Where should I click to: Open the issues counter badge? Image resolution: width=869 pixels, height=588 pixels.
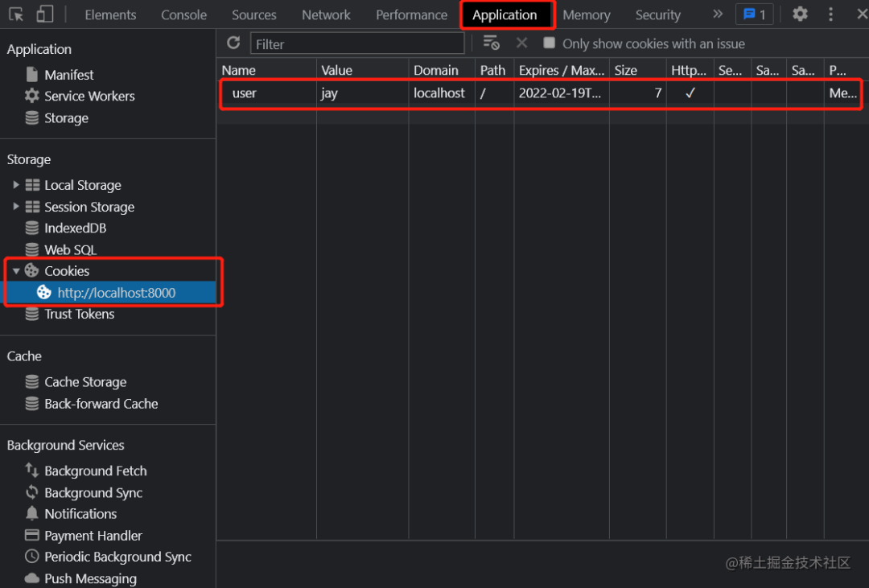pos(754,14)
